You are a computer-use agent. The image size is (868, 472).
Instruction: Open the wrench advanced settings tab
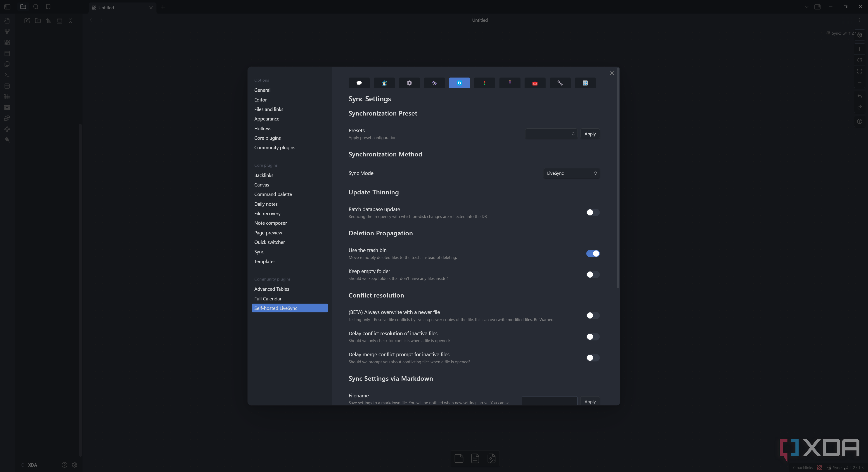560,83
